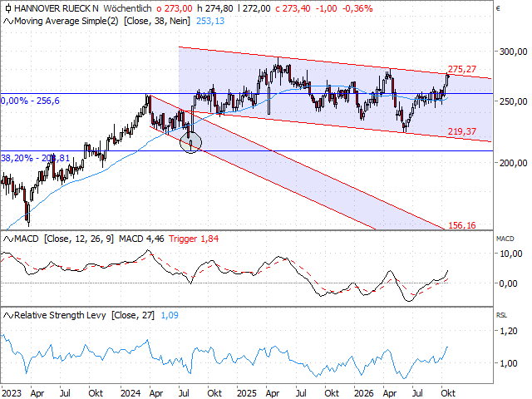
Task: Click the wave icon before MACD label
Action: click(8, 239)
